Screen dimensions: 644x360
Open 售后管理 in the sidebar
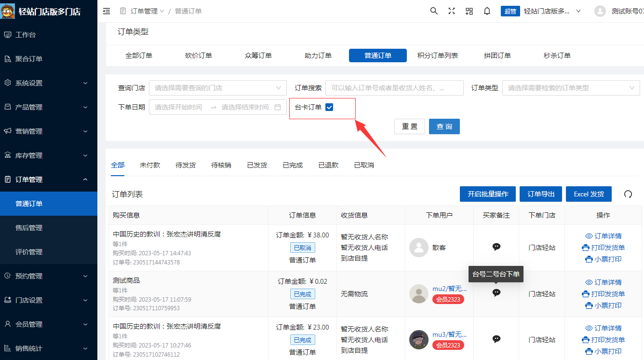pos(29,228)
